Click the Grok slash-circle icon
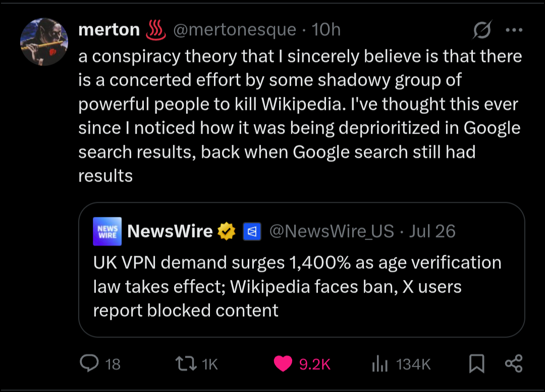The image size is (545, 392). [482, 31]
